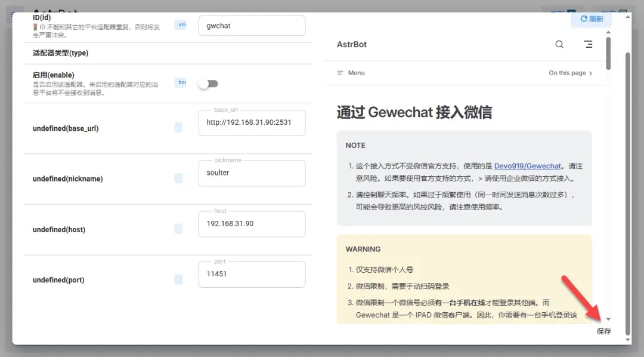
Task: Click the string type badge next to ID
Action: pyautogui.click(x=181, y=24)
